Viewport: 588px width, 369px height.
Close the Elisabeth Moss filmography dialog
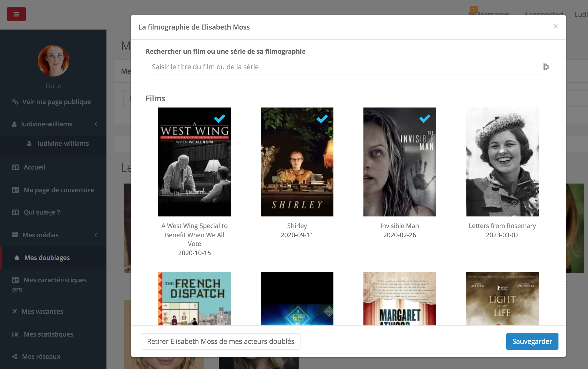click(555, 26)
